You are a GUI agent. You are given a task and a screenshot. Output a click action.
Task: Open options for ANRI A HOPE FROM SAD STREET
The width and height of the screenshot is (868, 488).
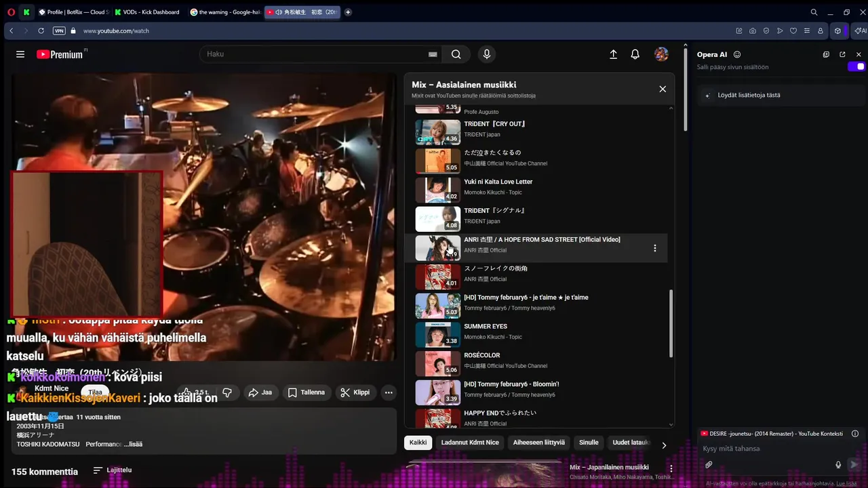[x=654, y=248]
